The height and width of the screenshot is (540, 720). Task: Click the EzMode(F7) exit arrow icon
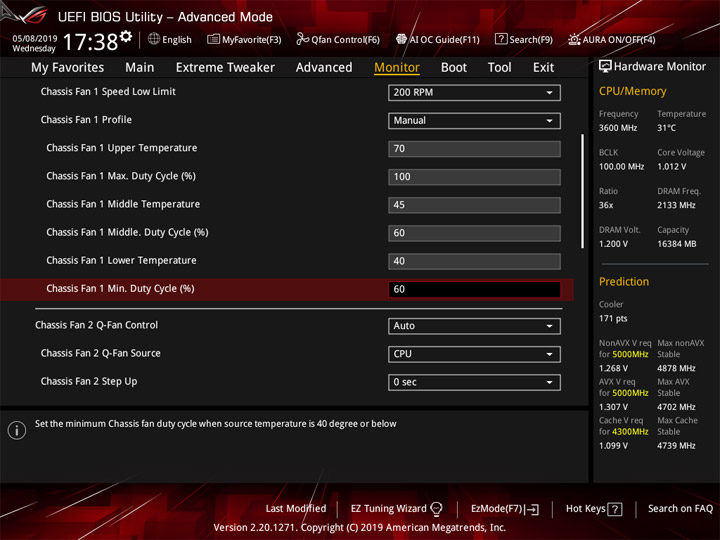click(x=532, y=509)
